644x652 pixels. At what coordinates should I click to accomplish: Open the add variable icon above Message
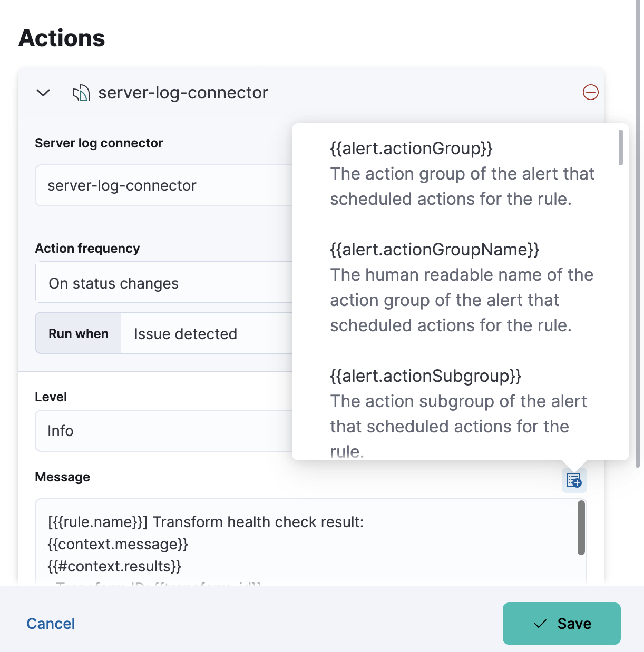[573, 480]
